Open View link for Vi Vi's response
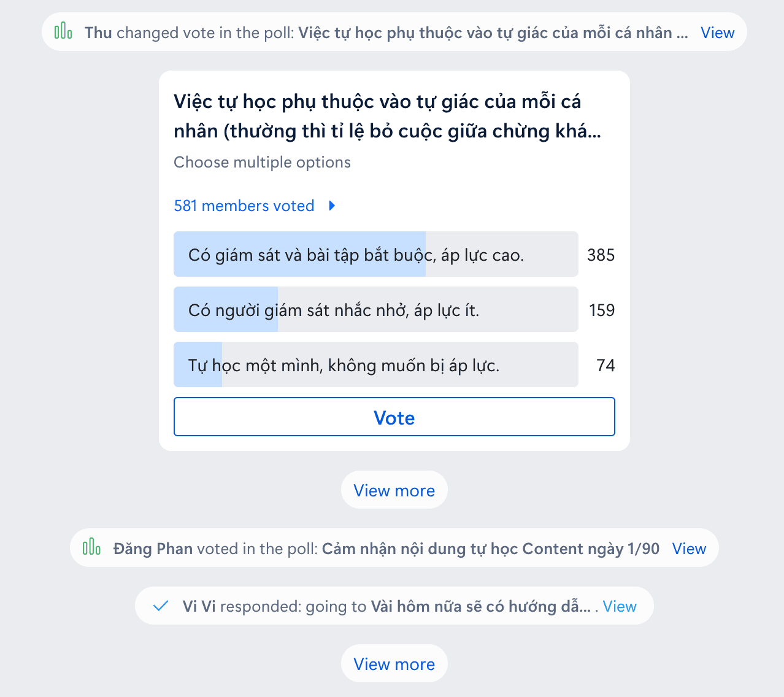This screenshot has height=697, width=784. 620,606
